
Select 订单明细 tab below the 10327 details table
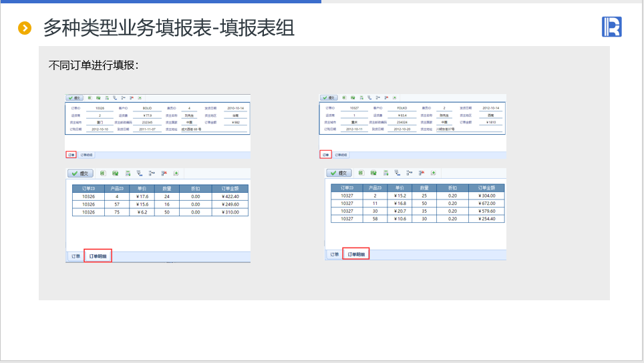pyautogui.click(x=356, y=254)
